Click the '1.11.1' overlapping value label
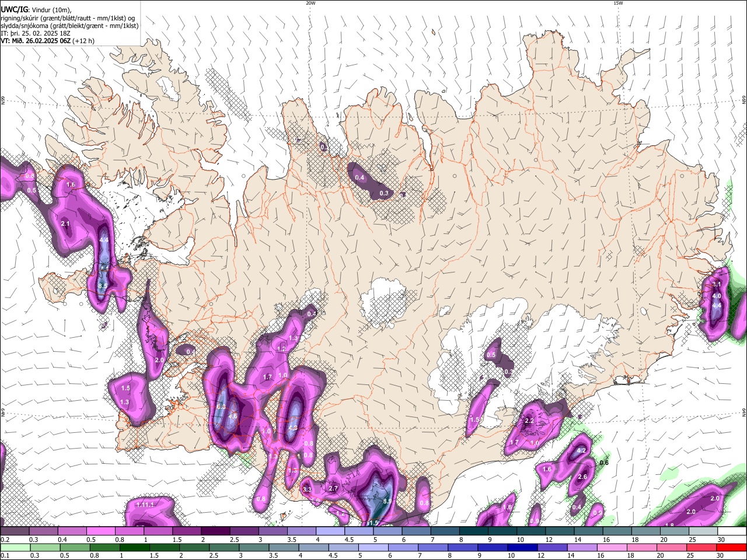747x560 pixels. [x=145, y=505]
